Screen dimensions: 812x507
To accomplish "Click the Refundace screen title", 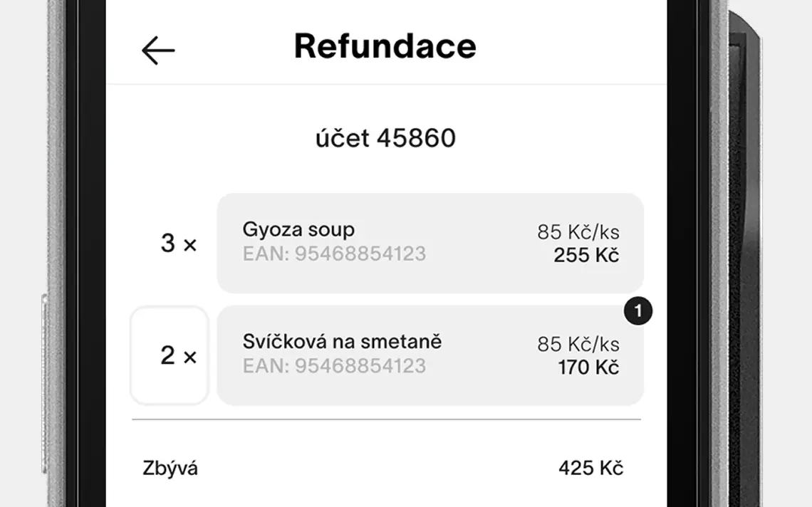I will point(385,47).
